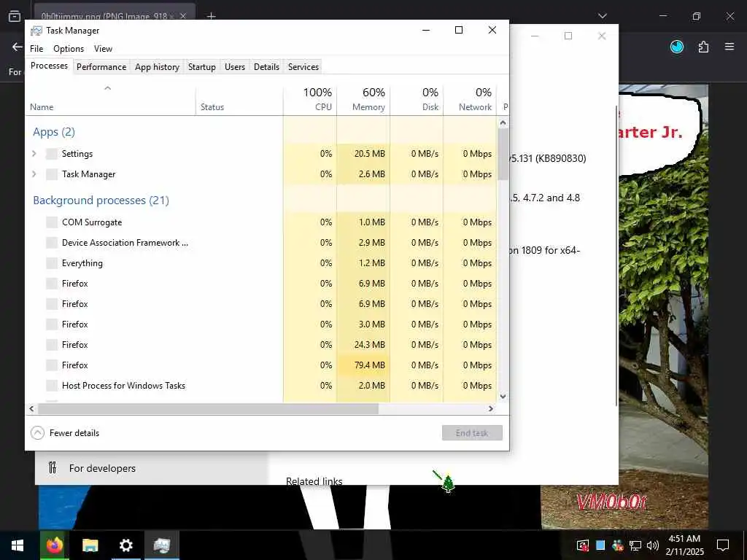The width and height of the screenshot is (747, 560).
Task: Select the Device Association Framework process
Action: (x=125, y=242)
